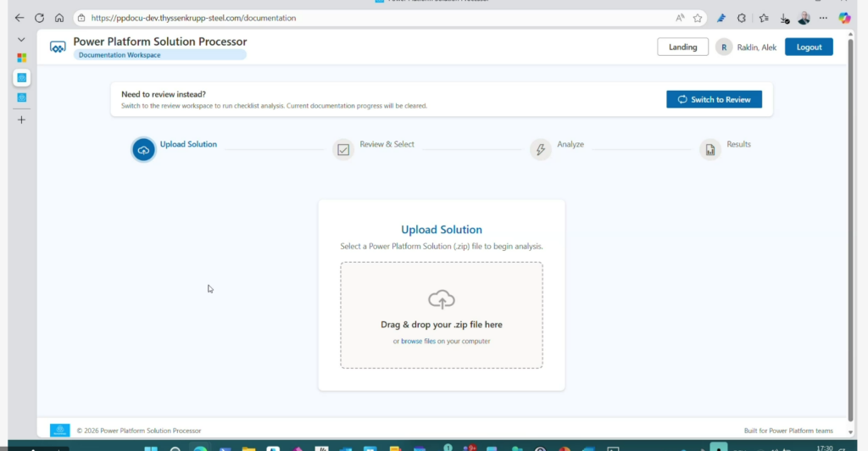Open the browser's three-dot settings menu
The height and width of the screenshot is (451, 868).
pos(823,18)
